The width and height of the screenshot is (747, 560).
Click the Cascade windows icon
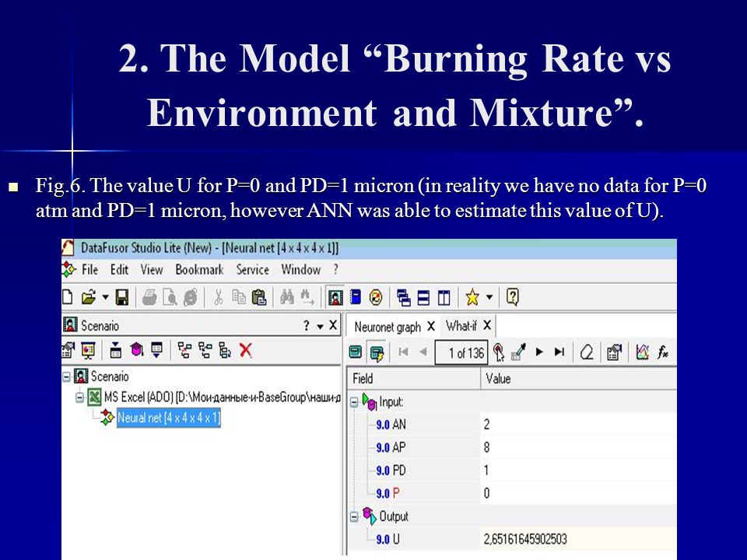pyautogui.click(x=404, y=298)
